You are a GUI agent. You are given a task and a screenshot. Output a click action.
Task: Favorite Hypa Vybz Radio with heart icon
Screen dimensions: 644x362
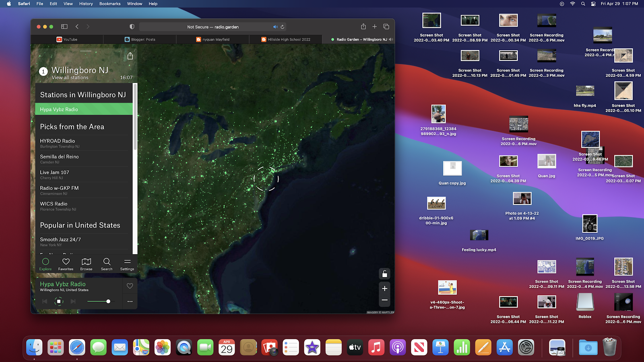pyautogui.click(x=130, y=286)
